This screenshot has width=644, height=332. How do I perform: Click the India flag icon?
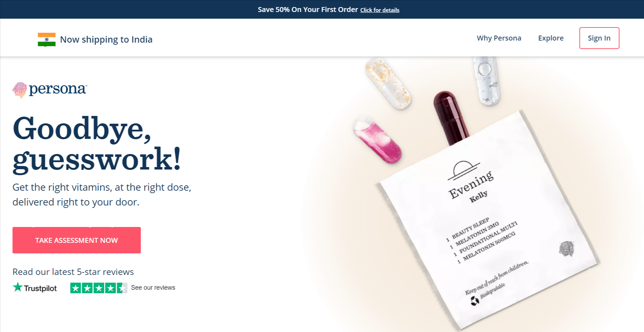[47, 39]
